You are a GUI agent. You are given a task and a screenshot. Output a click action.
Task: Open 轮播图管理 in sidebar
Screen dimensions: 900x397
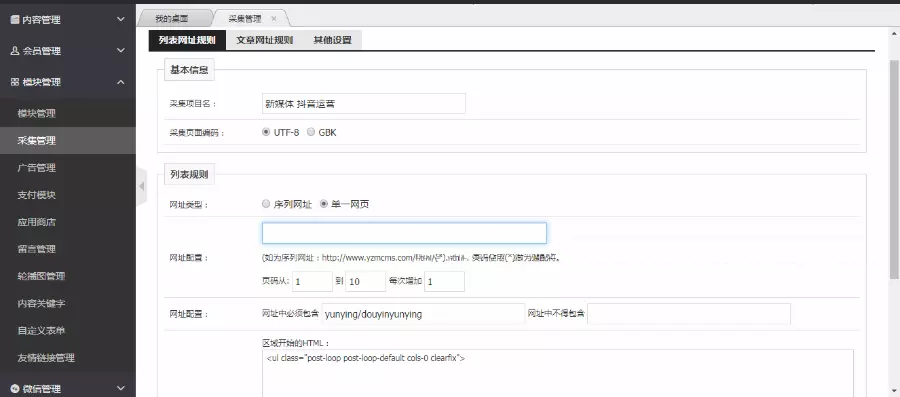click(x=68, y=276)
